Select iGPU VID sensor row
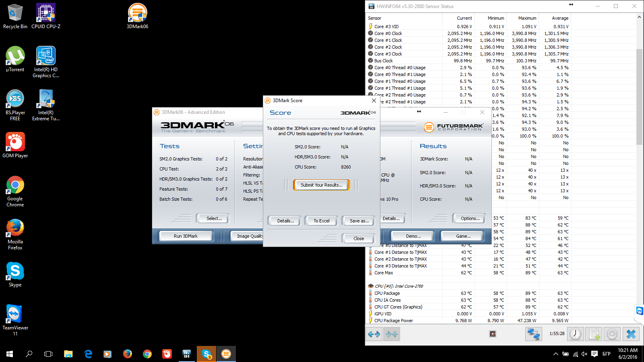The image size is (644, 362). click(x=469, y=314)
